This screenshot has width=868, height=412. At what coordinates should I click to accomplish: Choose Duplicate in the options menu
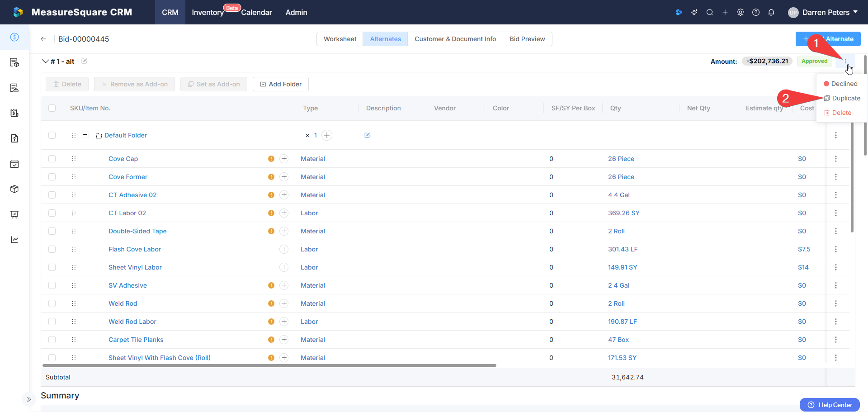click(842, 98)
